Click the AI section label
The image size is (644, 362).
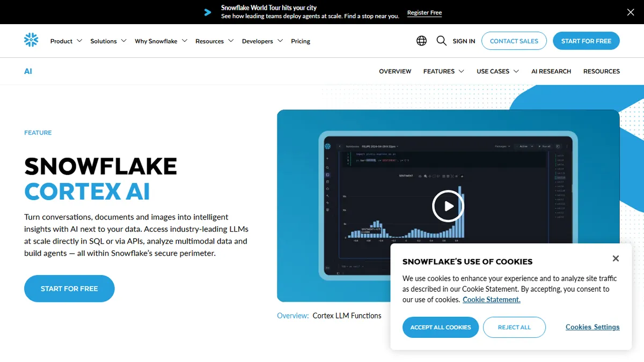coord(28,71)
